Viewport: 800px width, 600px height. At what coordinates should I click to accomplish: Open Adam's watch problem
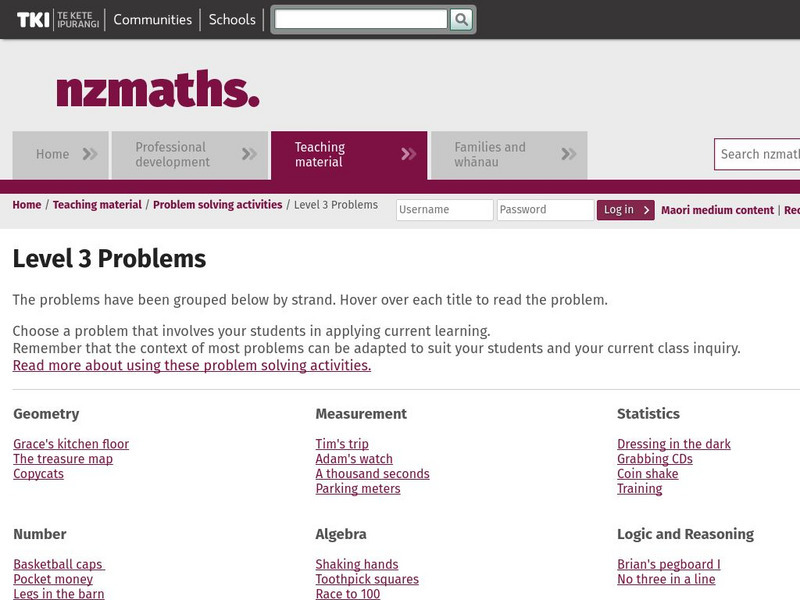pyautogui.click(x=354, y=459)
